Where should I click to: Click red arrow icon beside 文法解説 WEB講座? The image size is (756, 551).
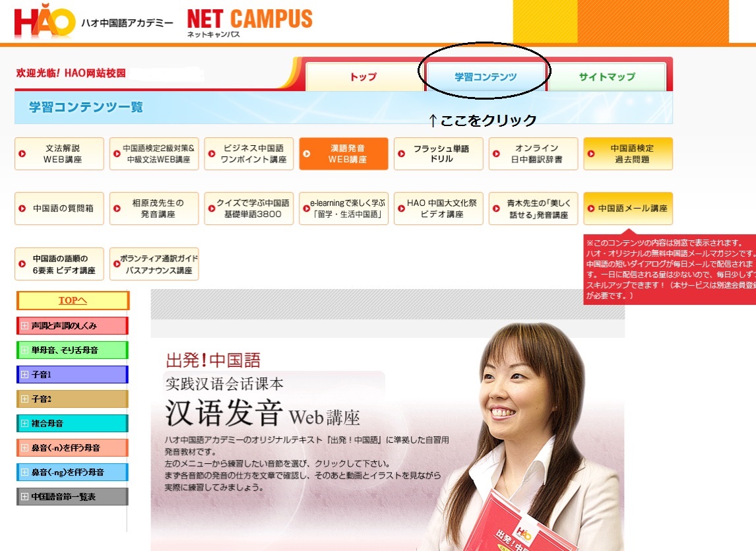(x=22, y=154)
